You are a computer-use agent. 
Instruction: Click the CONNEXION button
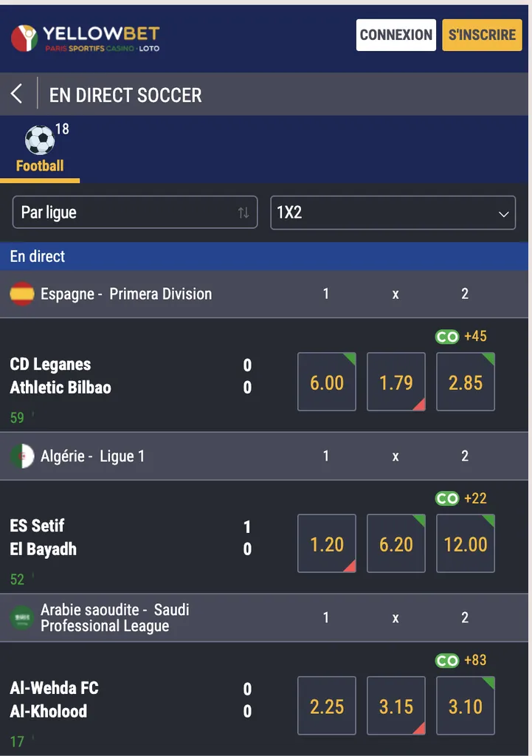[395, 35]
